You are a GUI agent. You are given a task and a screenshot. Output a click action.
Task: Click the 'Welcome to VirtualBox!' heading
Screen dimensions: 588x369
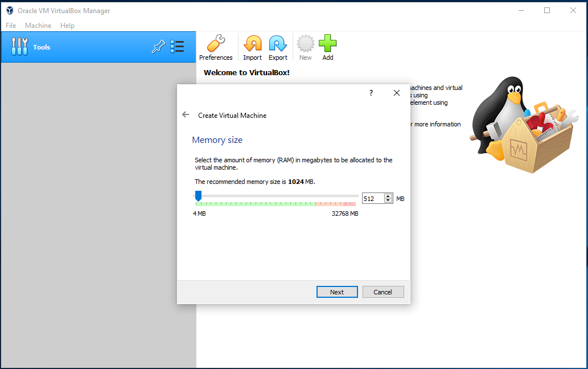pos(246,73)
